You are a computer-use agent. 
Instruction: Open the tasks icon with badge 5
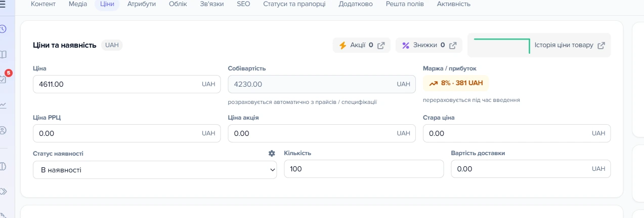(3, 79)
